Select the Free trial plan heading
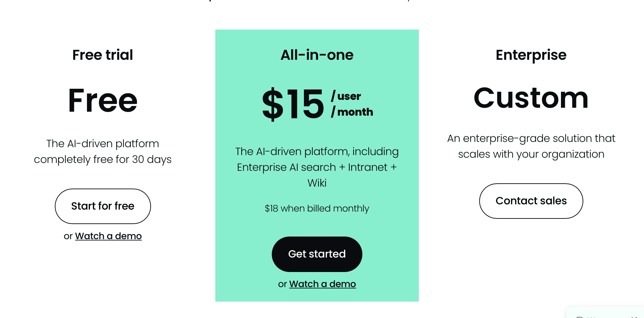This screenshot has height=318, width=644. point(103,55)
